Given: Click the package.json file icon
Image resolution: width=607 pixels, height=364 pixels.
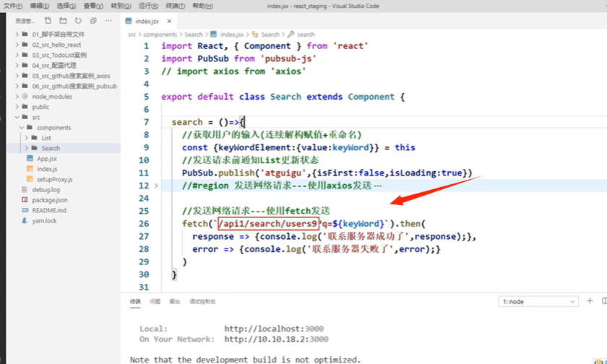Looking at the screenshot, I should 25,200.
